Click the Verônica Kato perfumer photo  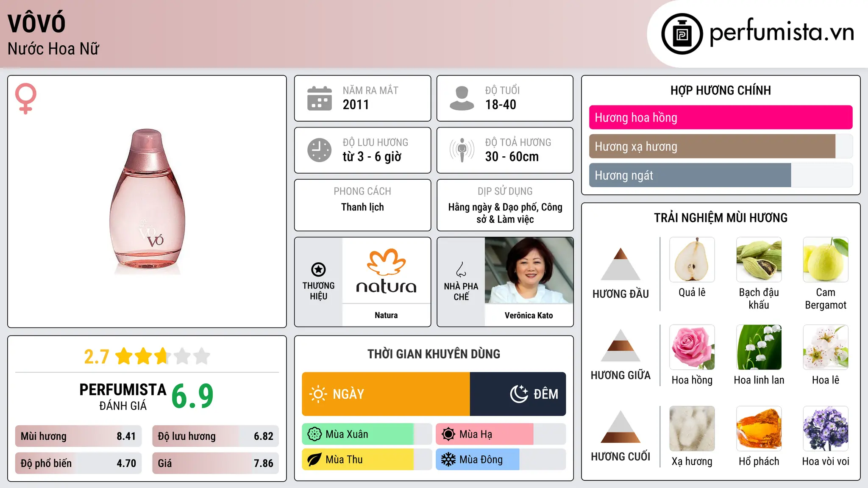pyautogui.click(x=529, y=270)
